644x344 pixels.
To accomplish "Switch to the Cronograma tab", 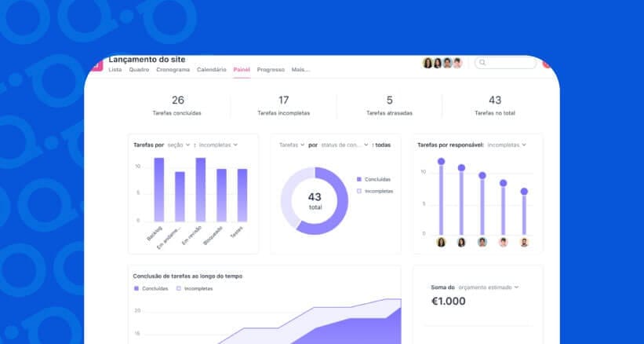I will (173, 70).
